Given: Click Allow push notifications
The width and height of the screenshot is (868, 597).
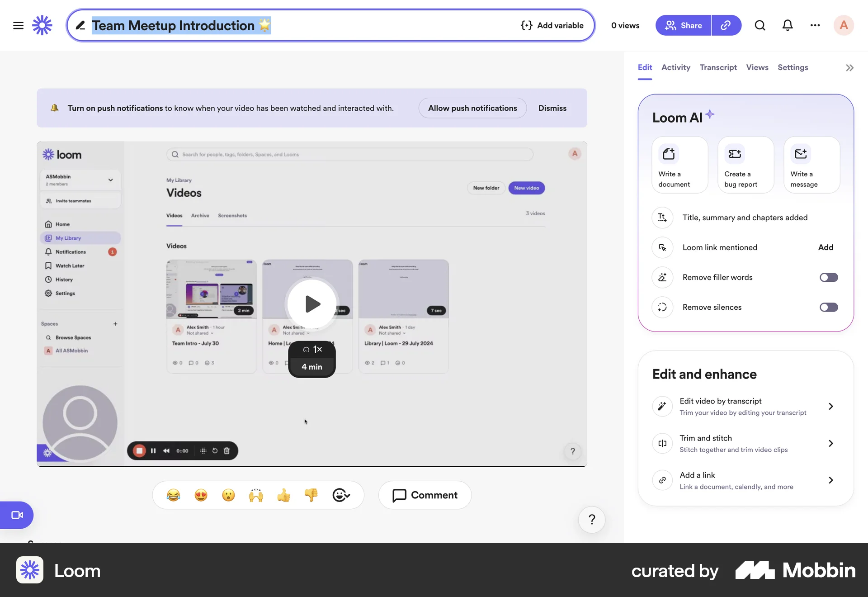Looking at the screenshot, I should coord(472,108).
